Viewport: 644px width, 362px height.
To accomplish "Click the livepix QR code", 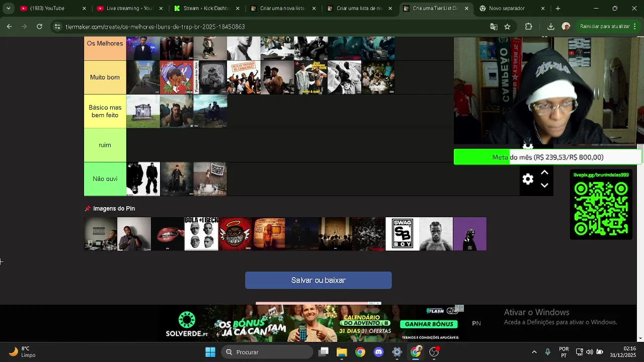I will [601, 208].
